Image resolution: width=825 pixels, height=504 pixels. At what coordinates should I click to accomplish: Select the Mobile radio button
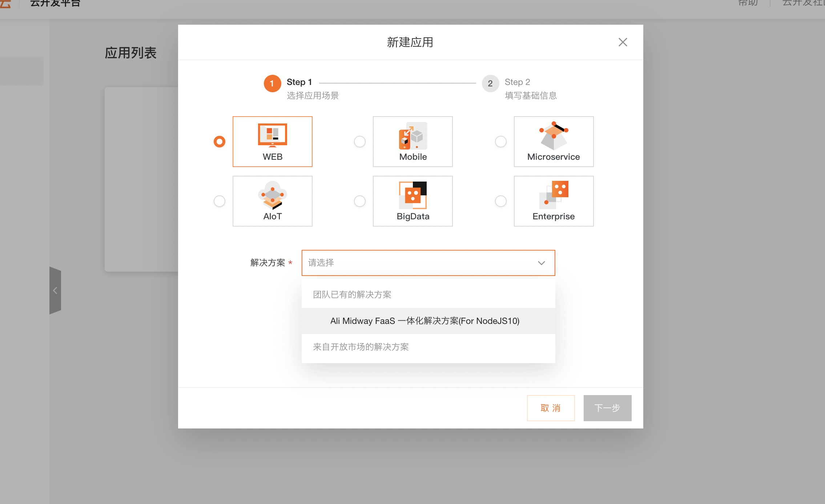[359, 142]
